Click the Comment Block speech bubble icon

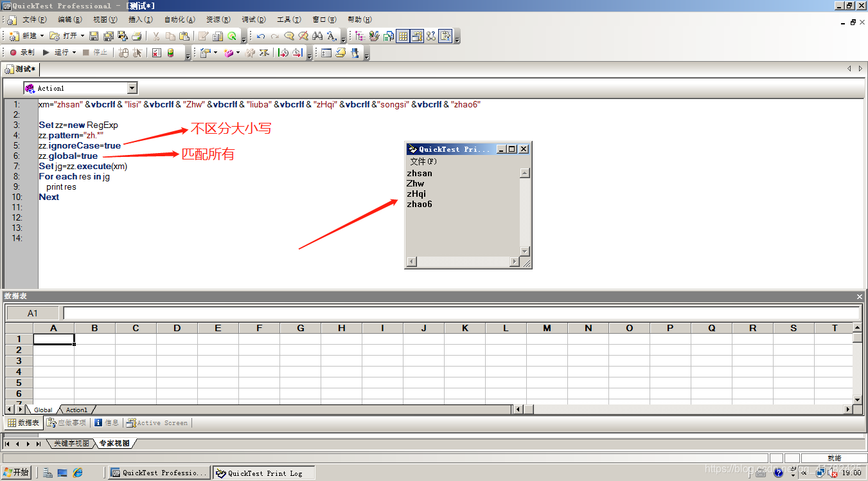tap(289, 36)
